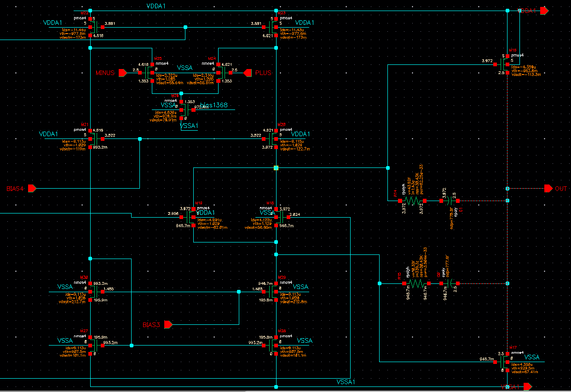The height and width of the screenshot is (392, 571).
Task: Click M16's ids=-4.359u annotation
Action: pos(524,67)
